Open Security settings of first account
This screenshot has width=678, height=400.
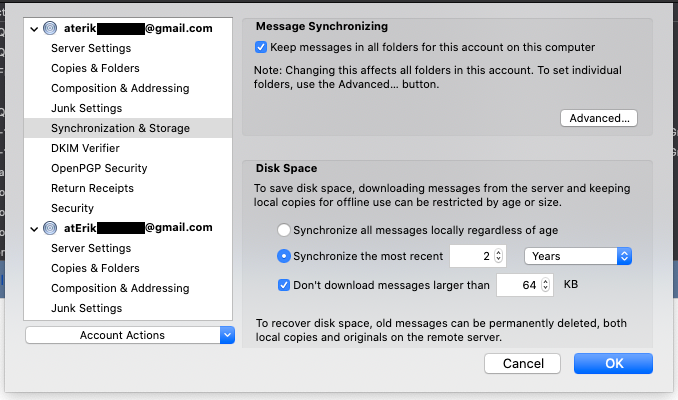click(72, 208)
